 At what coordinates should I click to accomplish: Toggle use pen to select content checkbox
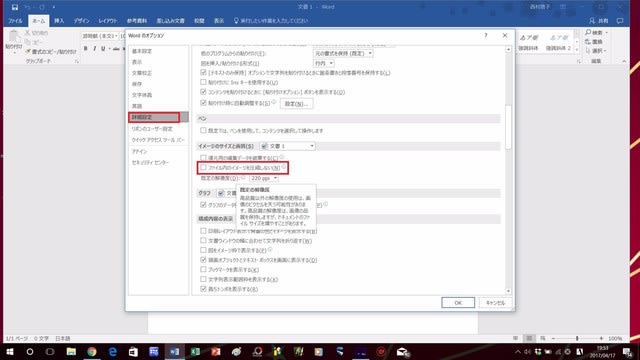pos(203,131)
